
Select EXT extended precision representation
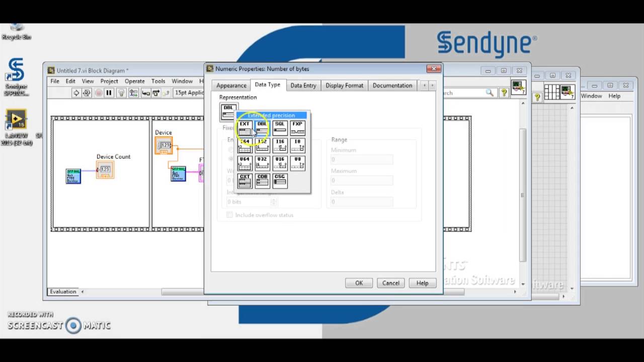(x=245, y=128)
